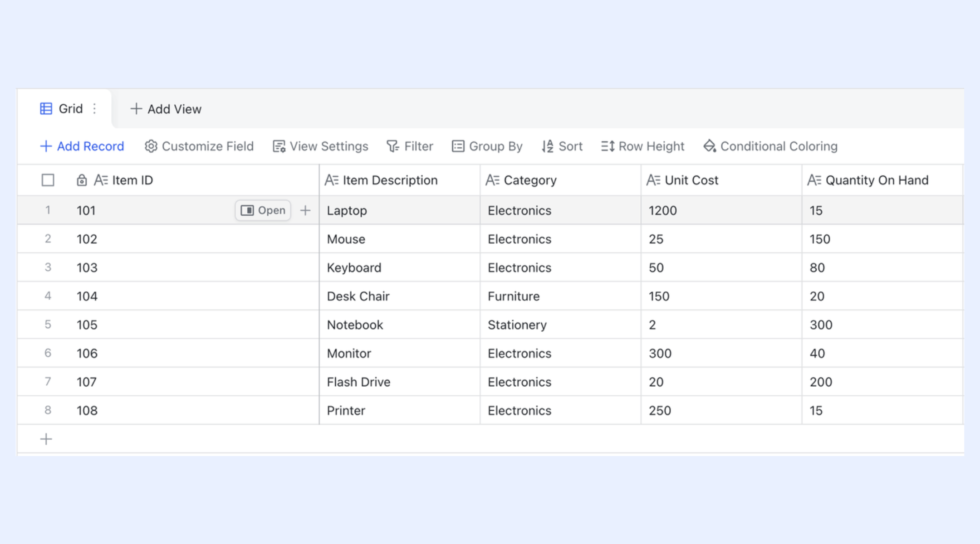Click the Desk Chair description cell
This screenshot has width=980, height=544.
pyautogui.click(x=400, y=296)
